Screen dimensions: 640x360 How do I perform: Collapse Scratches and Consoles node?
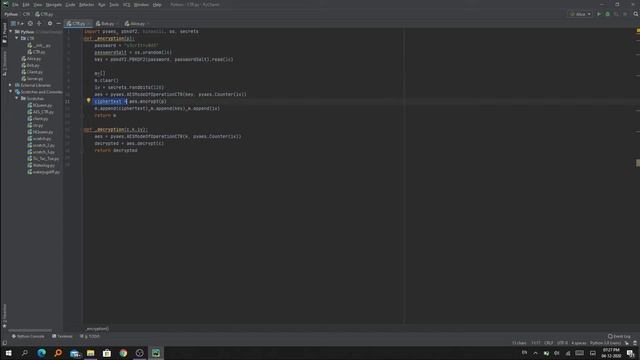pyautogui.click(x=11, y=91)
